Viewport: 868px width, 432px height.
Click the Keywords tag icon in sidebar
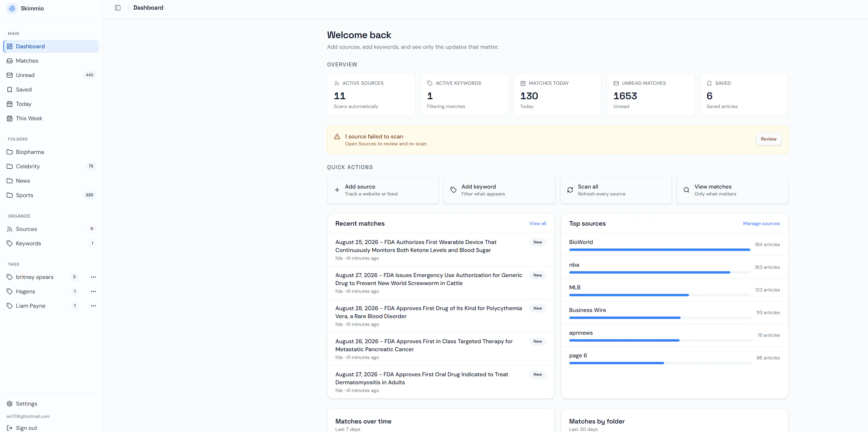click(10, 243)
